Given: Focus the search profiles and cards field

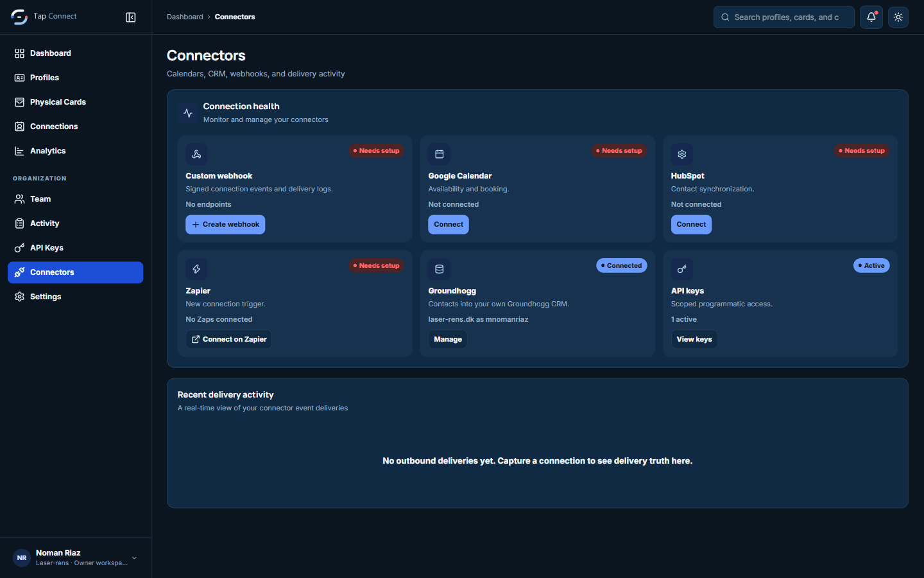Looking at the screenshot, I should 784,17.
